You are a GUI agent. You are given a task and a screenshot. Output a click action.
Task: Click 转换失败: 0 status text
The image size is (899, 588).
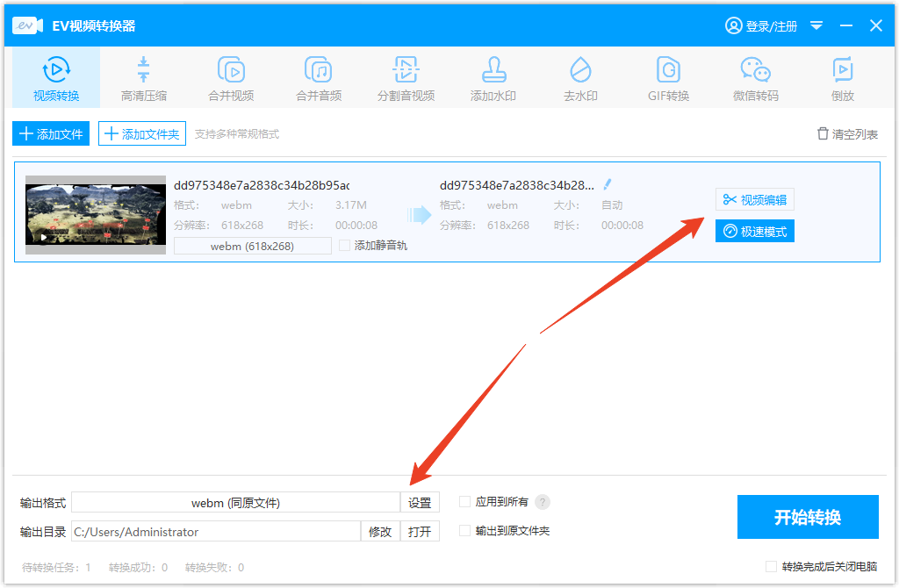point(214,567)
